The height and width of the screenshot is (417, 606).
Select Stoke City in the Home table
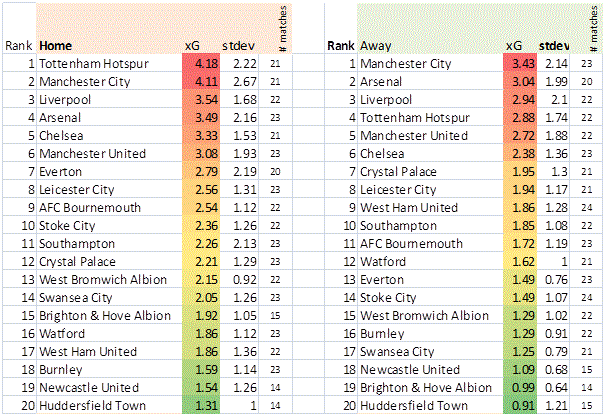(70, 226)
